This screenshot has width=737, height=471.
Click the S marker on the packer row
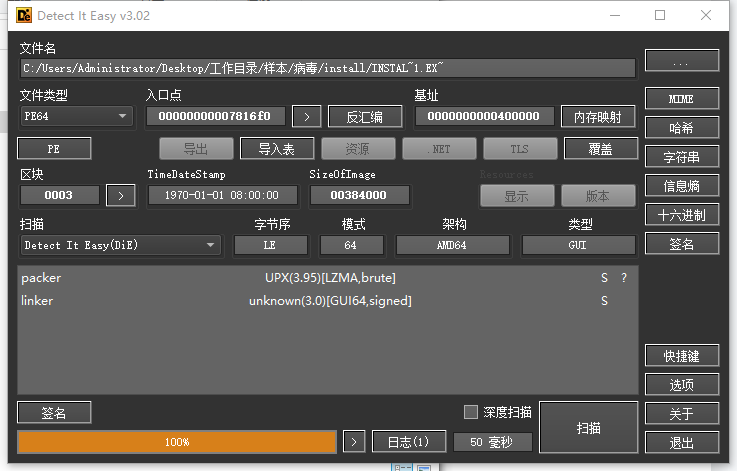pos(604,278)
